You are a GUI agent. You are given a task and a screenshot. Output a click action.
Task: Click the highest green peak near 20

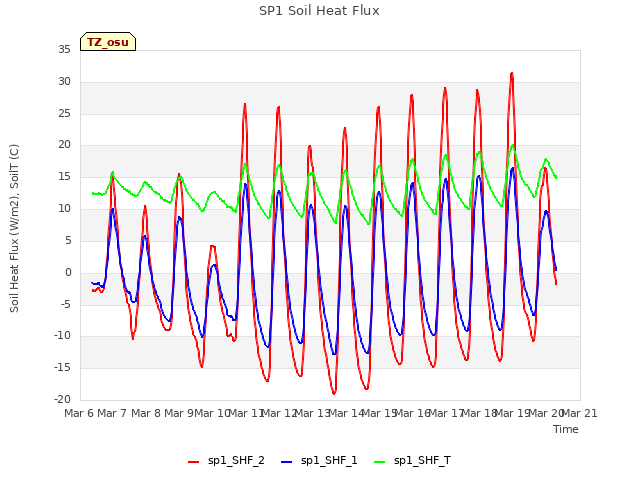[x=513, y=145]
